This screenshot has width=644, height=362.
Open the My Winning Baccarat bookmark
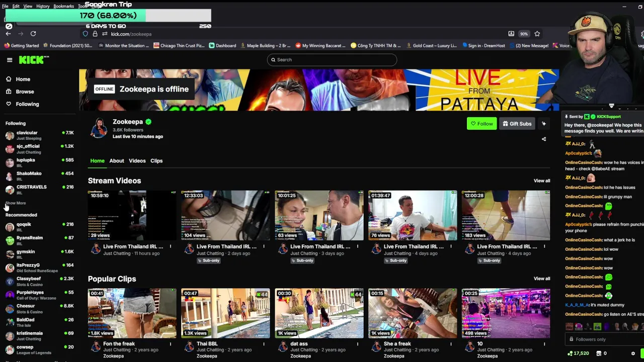[x=320, y=46]
